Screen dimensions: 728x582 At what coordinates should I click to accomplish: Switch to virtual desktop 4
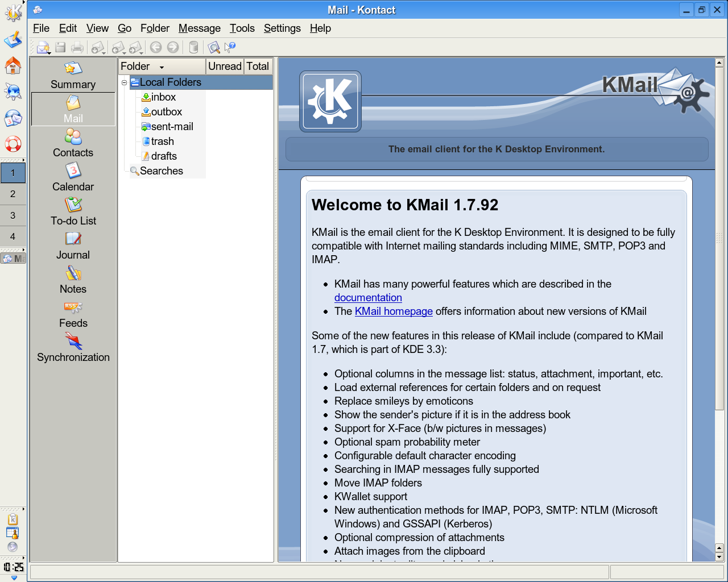[13, 237]
